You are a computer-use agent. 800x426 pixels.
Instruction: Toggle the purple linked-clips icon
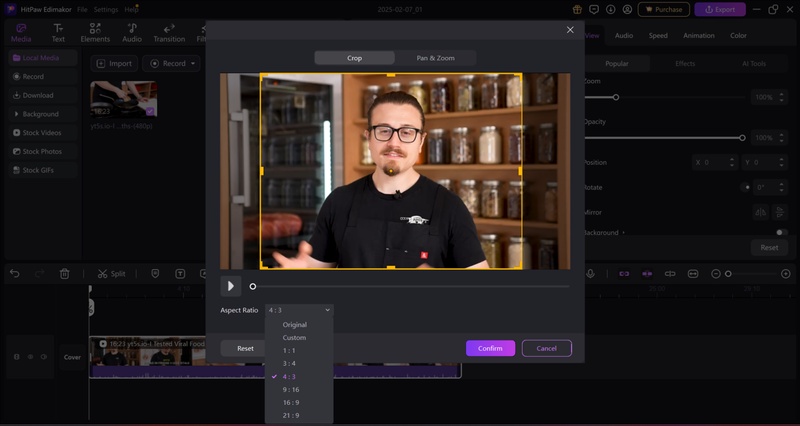[624, 274]
